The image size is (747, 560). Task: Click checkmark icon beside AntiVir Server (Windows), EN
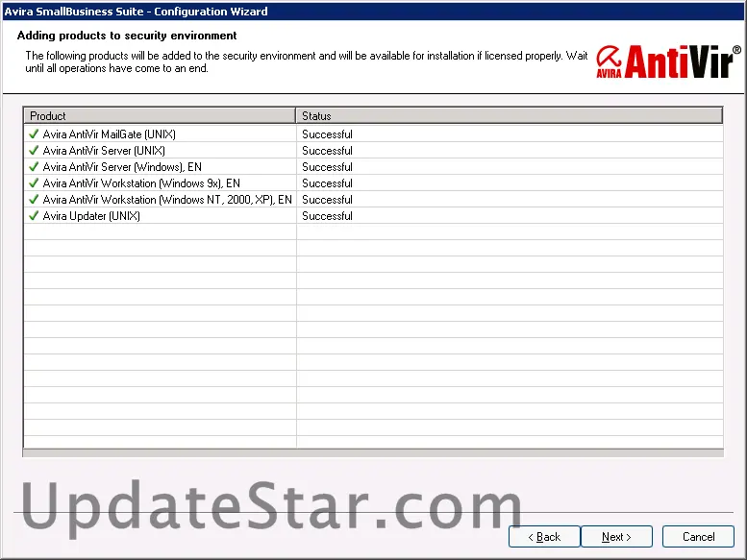coord(34,167)
